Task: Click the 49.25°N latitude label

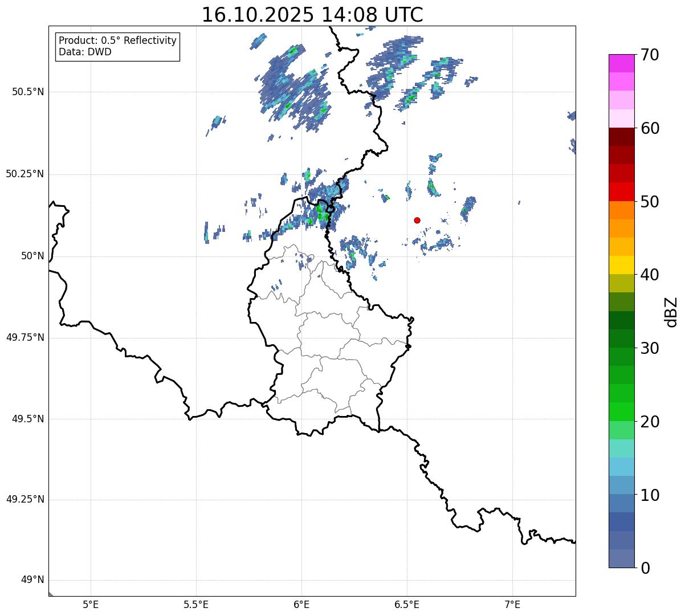Action: (x=25, y=500)
